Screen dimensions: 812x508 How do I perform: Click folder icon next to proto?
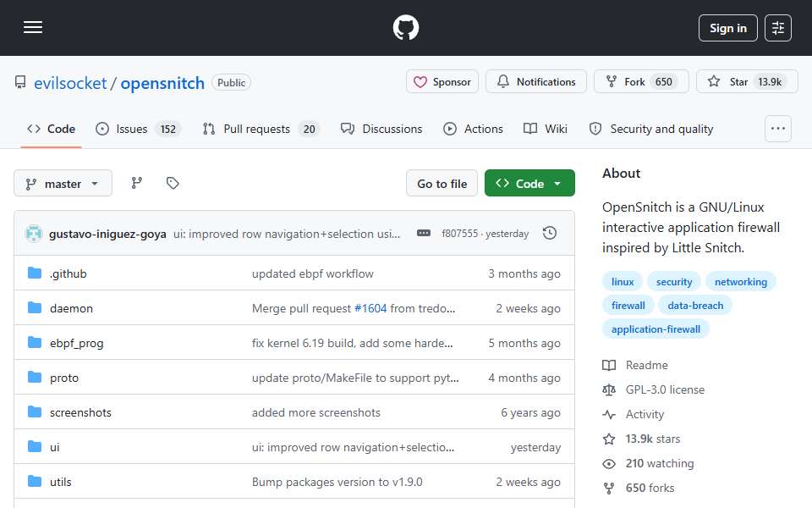pyautogui.click(x=35, y=378)
